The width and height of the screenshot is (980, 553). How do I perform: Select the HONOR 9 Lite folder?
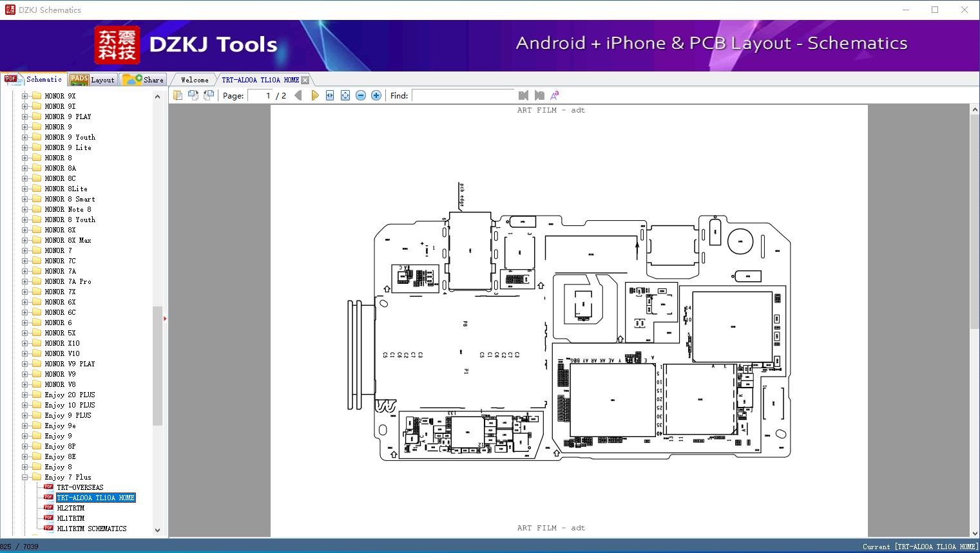click(x=68, y=147)
